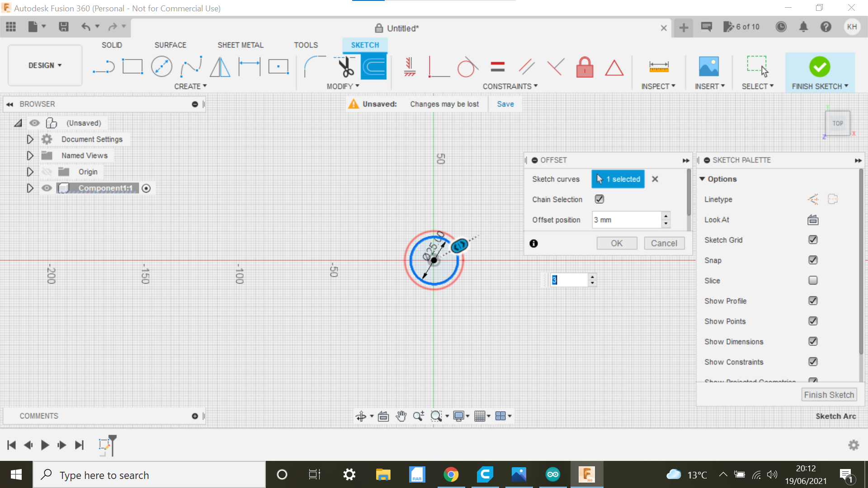Viewport: 868px width, 488px height.
Task: Uncheck Chain Selection in the Offset dialog
Action: (x=599, y=199)
